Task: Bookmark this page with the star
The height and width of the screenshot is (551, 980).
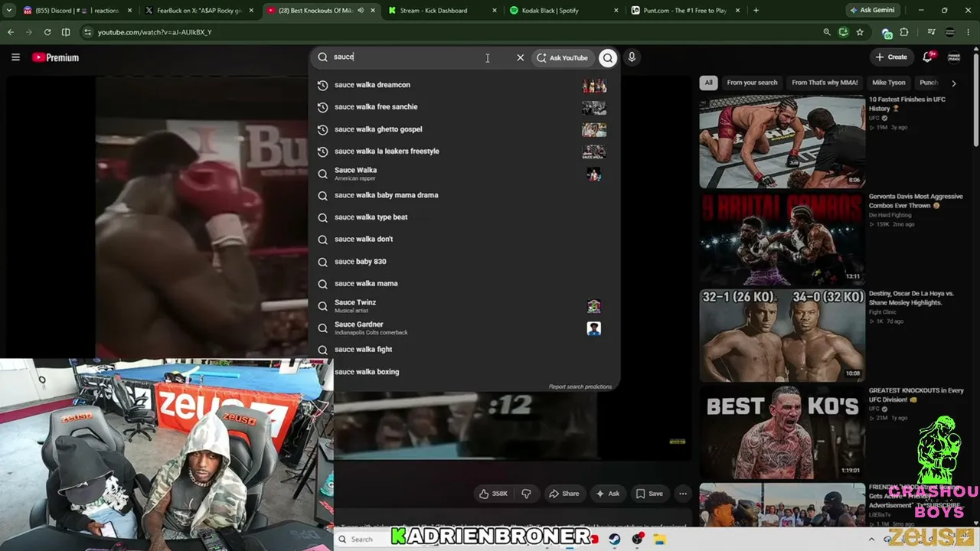Action: [x=860, y=32]
